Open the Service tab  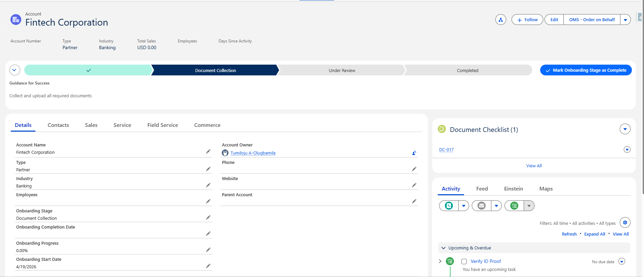(122, 125)
